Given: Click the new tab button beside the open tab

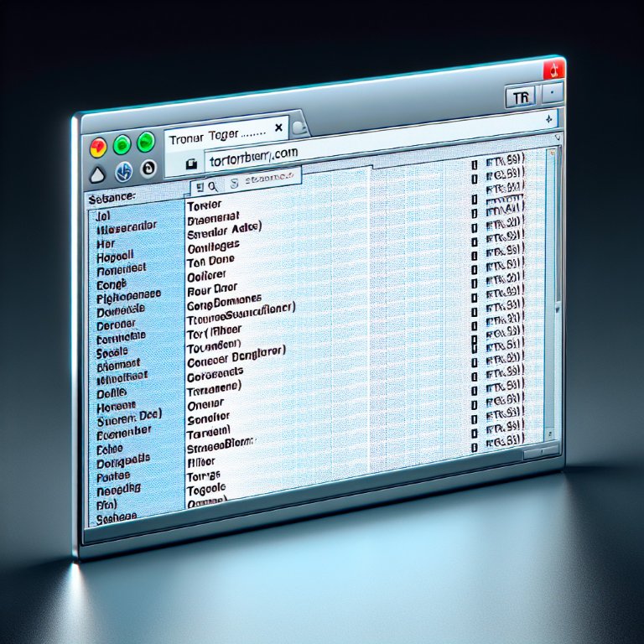Looking at the screenshot, I should [300, 127].
